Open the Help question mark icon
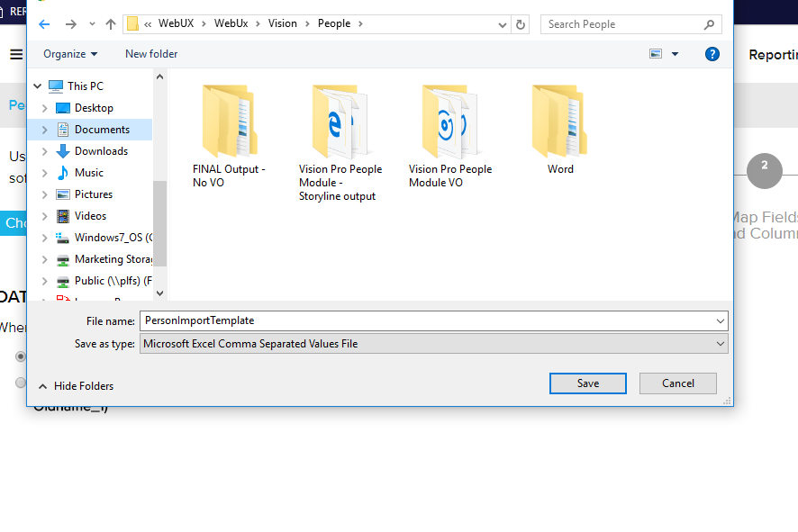Viewport: 798px width, 532px height. 712,54
